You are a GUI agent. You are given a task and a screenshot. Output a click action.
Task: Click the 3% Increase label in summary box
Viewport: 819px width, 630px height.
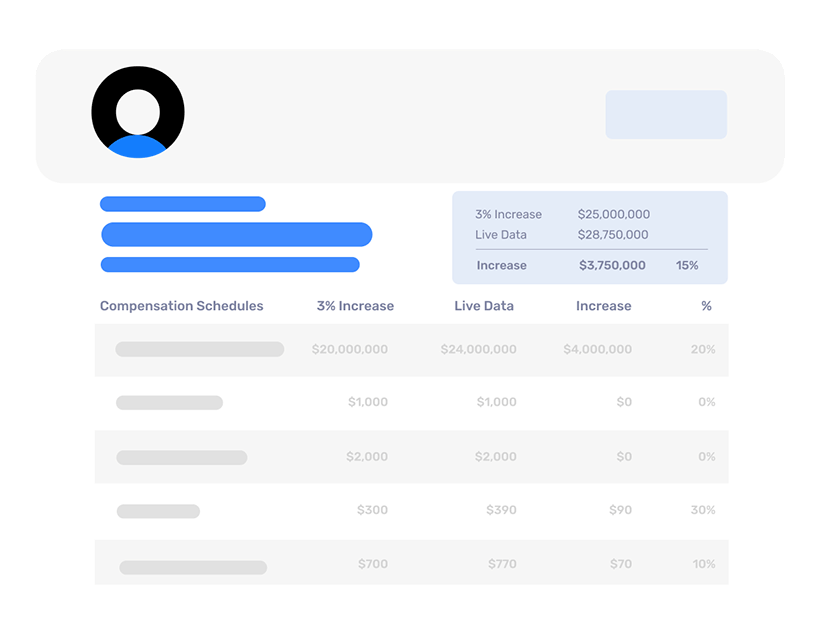(x=508, y=214)
